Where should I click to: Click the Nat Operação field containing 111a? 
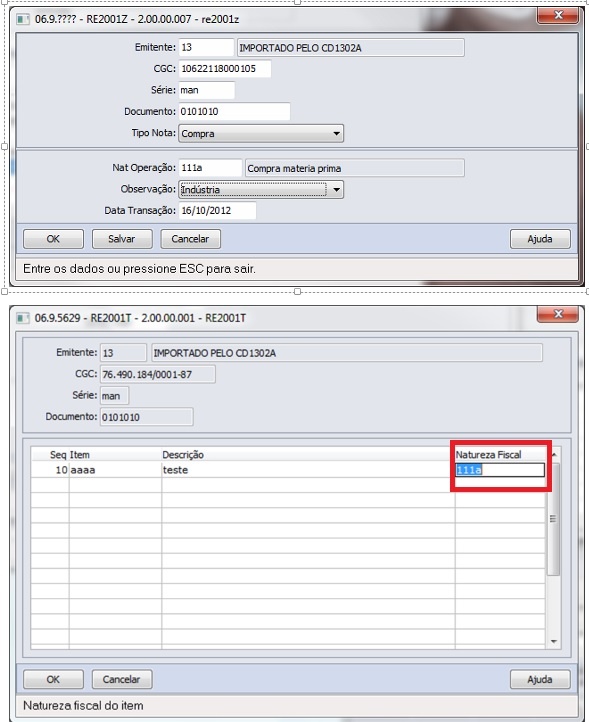210,168
